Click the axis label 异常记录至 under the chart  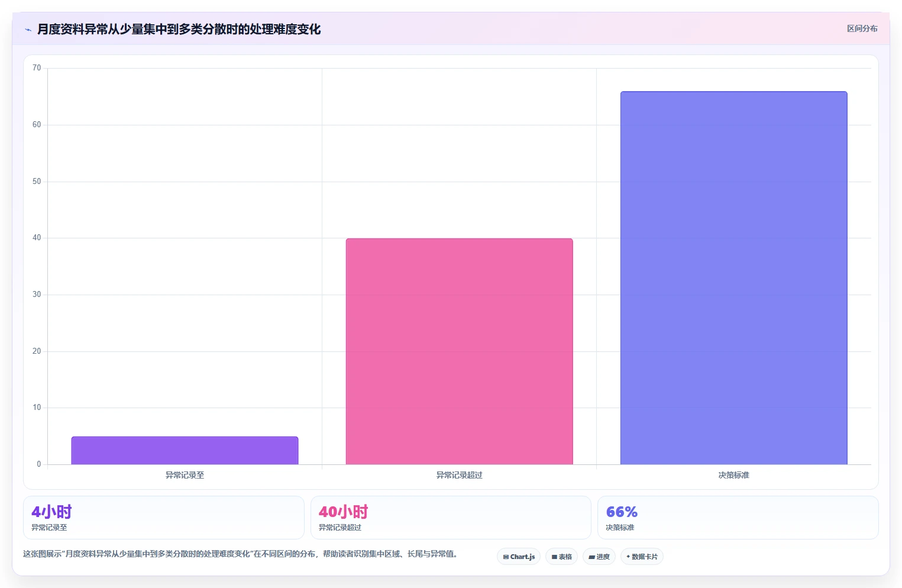[x=185, y=475]
